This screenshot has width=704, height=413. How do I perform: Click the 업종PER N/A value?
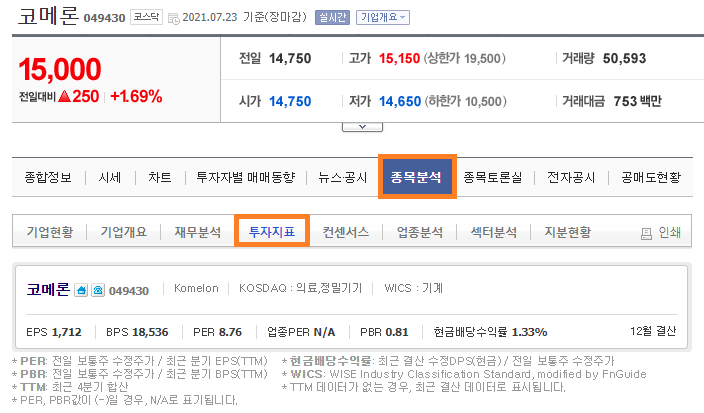pos(324,332)
